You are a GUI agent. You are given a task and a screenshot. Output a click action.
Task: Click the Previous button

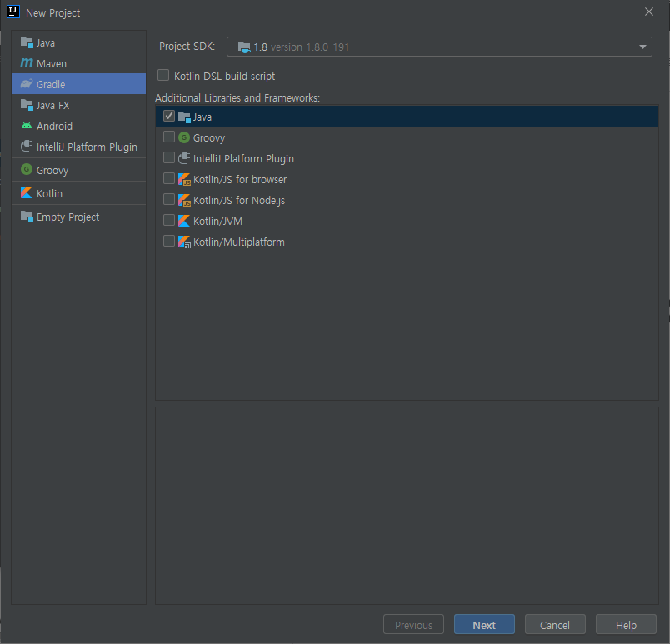tap(413, 625)
